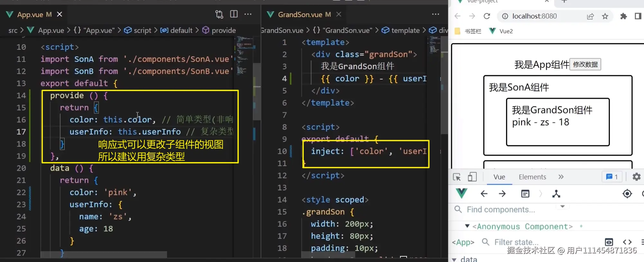Click the "GrandSon.vue" object breadcrumb
This screenshot has width=644, height=262.
click(342, 31)
